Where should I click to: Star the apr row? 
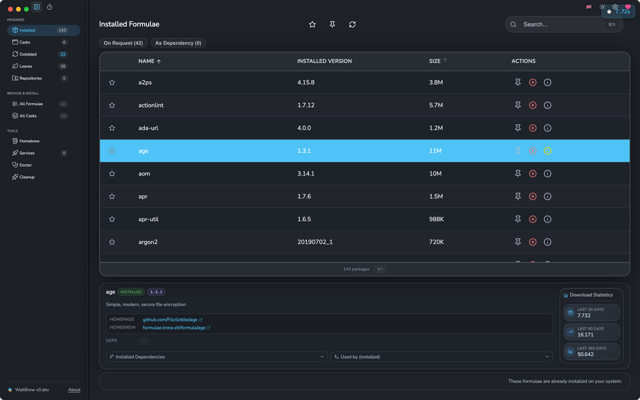pyautogui.click(x=112, y=197)
